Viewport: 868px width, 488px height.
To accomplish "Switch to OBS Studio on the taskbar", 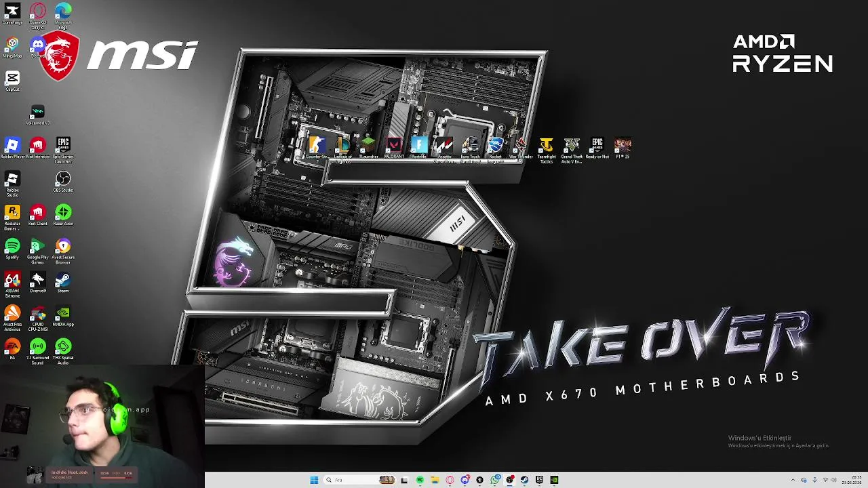I will click(x=510, y=480).
